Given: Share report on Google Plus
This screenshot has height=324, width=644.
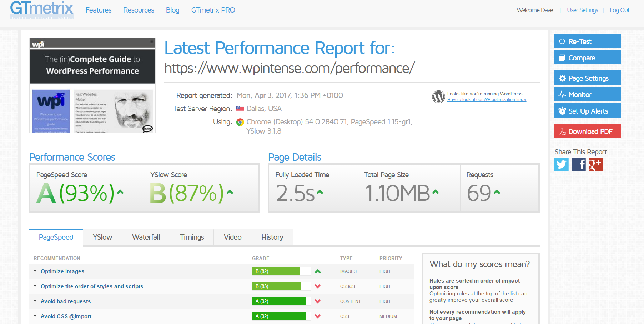Looking at the screenshot, I should point(595,165).
